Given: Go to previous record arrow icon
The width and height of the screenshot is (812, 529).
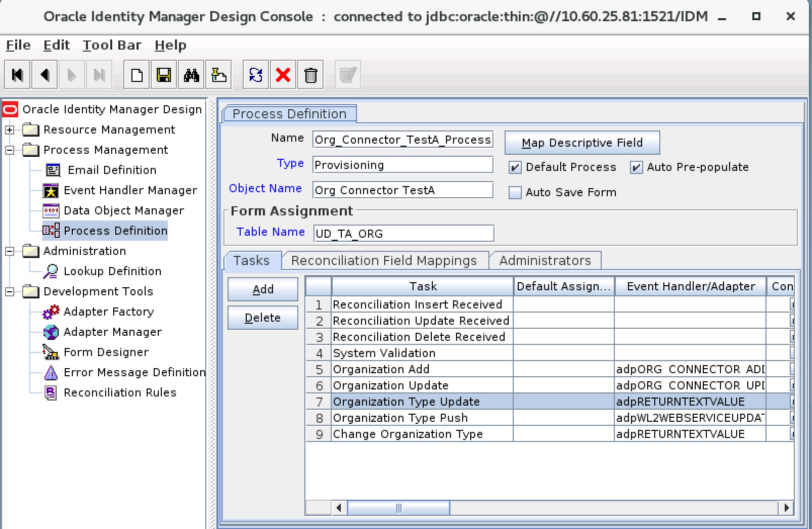Looking at the screenshot, I should tap(45, 75).
